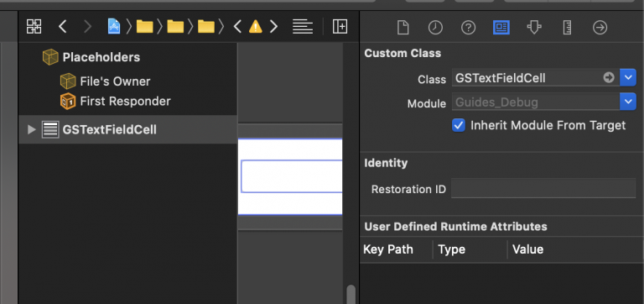Image resolution: width=644 pixels, height=304 pixels.
Task: Open the third folder in breadcrumb
Action: 206,27
